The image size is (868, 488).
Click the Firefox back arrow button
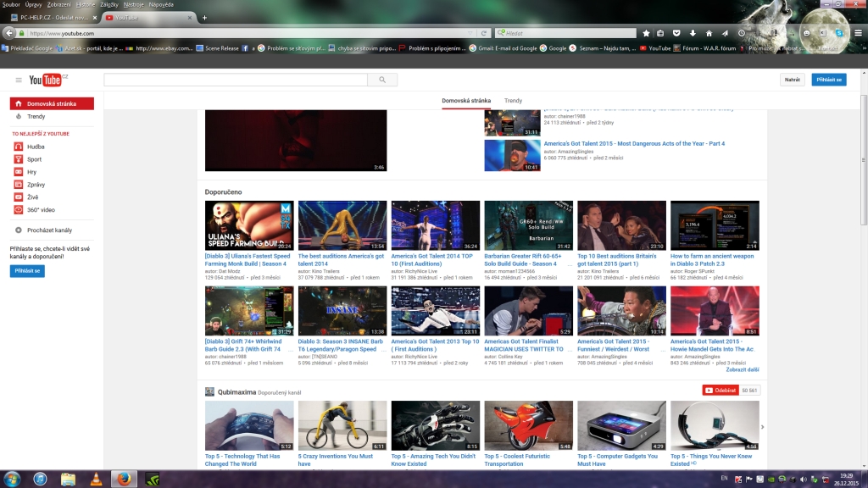click(9, 33)
